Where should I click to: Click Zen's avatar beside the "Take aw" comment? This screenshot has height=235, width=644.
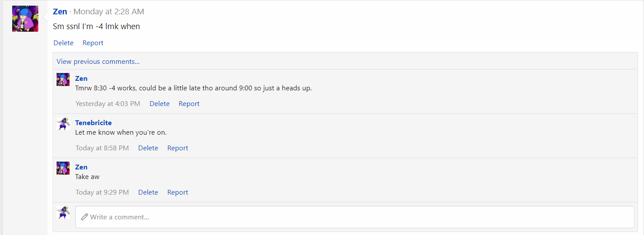pyautogui.click(x=63, y=168)
